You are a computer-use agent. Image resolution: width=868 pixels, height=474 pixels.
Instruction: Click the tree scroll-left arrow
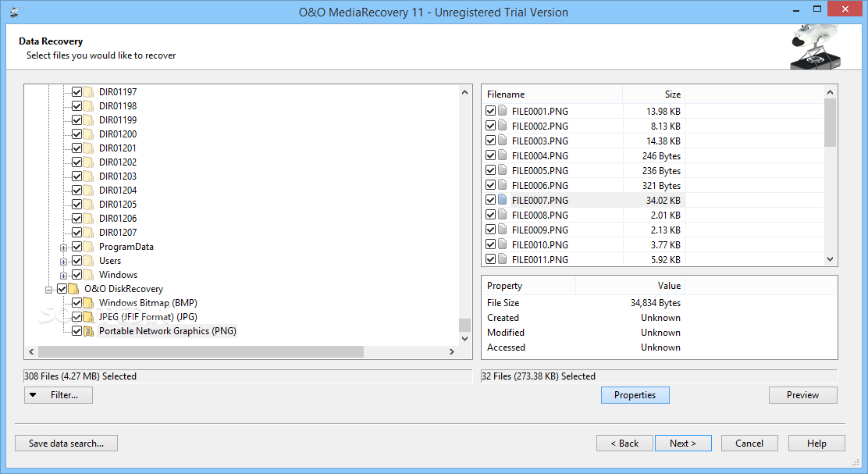31,351
